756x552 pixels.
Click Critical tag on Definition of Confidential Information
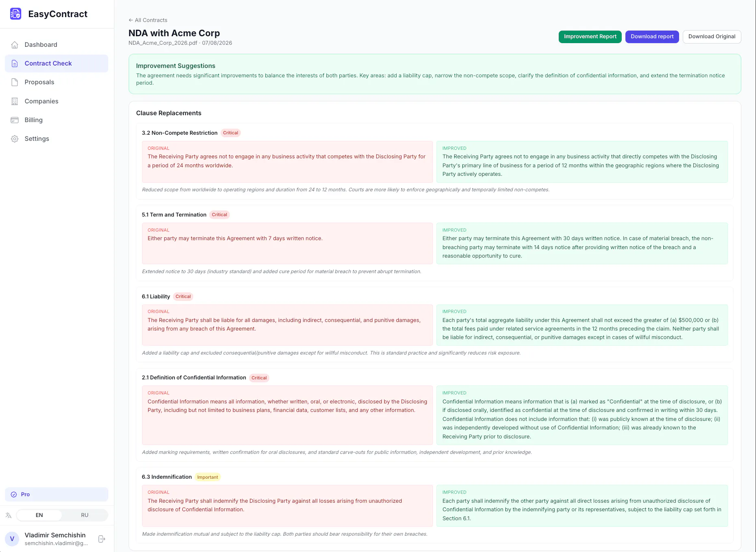pyautogui.click(x=259, y=378)
